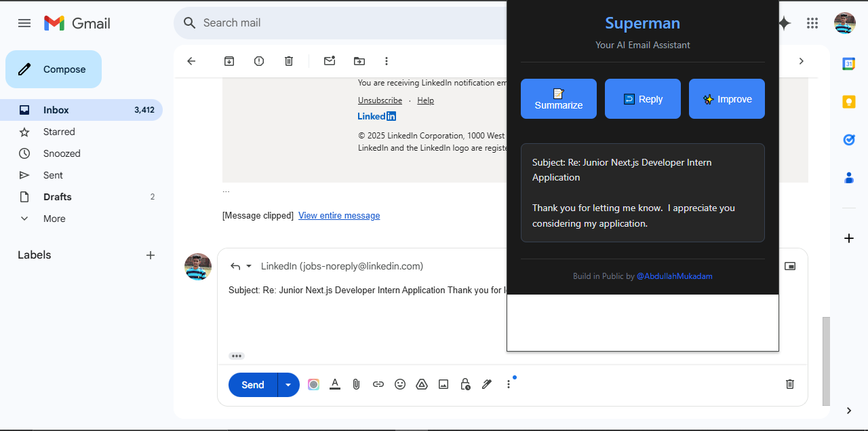
Task: Open the reply type dropdown arrow
Action: (x=249, y=266)
